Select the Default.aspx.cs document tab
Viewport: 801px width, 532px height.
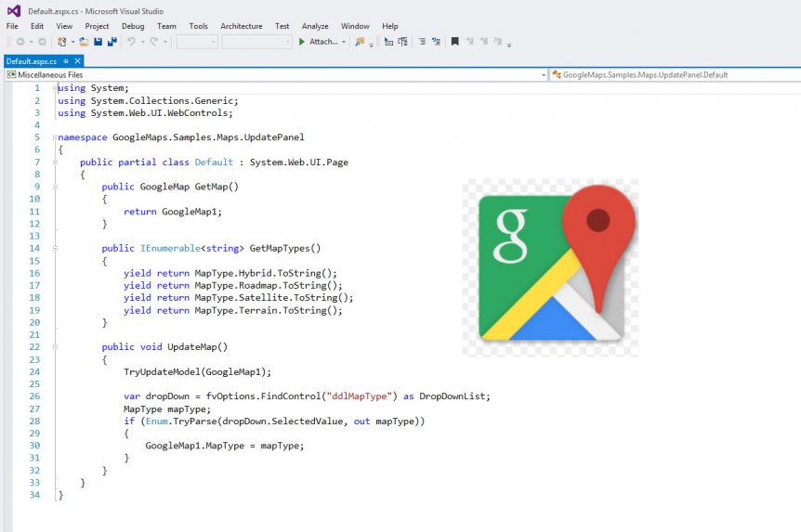[32, 61]
